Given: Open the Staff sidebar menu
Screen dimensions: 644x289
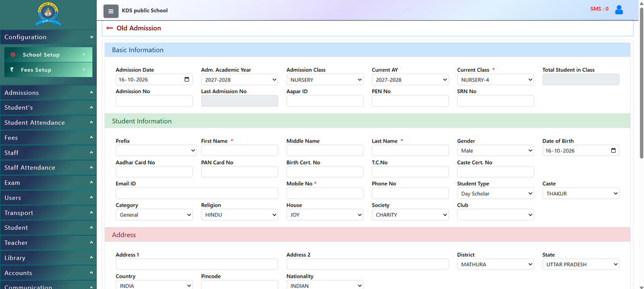Looking at the screenshot, I should tap(48, 153).
